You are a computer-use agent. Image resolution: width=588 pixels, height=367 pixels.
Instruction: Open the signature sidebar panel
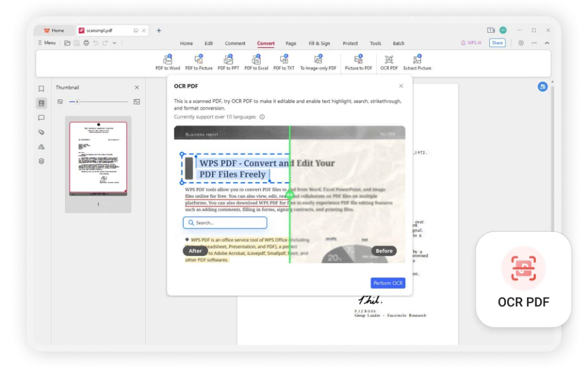coord(41,146)
